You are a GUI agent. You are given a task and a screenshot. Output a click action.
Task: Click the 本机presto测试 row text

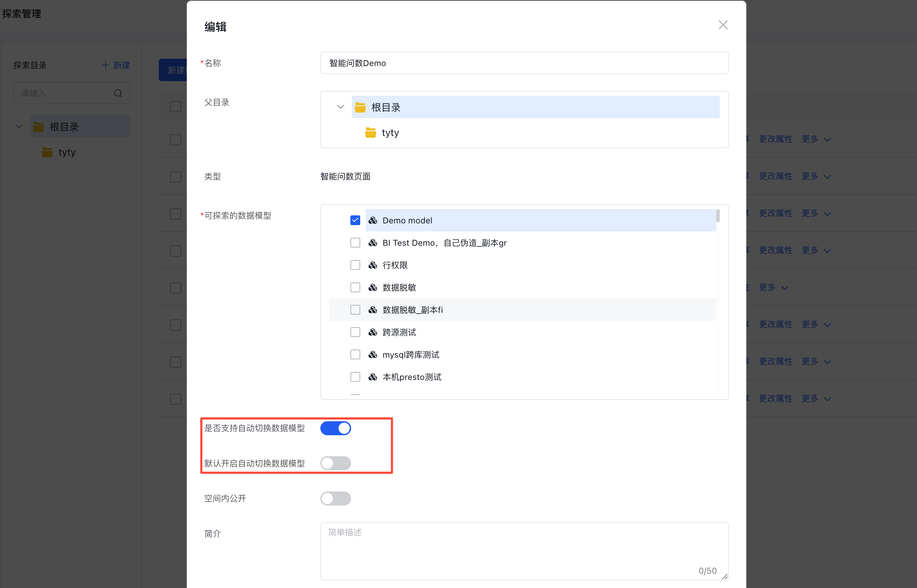click(x=412, y=377)
